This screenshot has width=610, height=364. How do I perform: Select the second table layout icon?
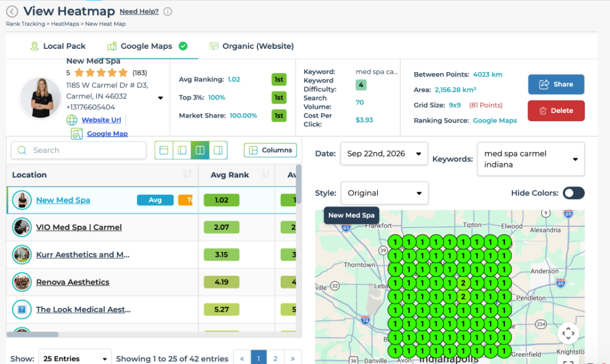[182, 150]
